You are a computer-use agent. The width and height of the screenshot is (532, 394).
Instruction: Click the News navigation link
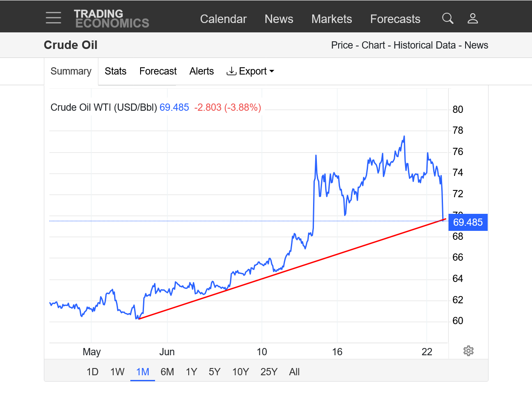pyautogui.click(x=279, y=19)
